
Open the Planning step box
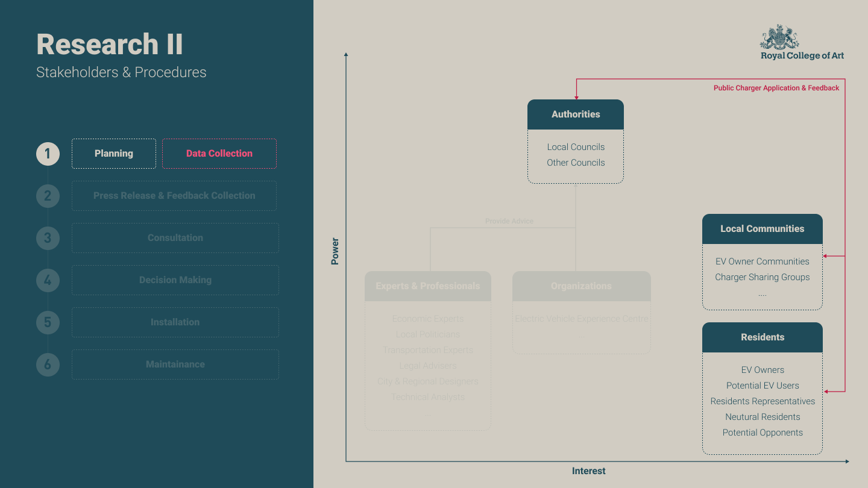point(114,154)
